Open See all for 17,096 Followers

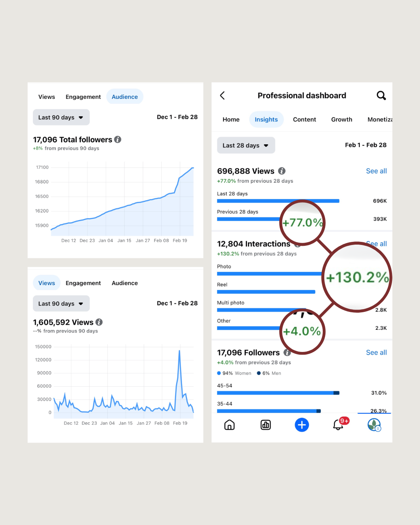click(376, 352)
